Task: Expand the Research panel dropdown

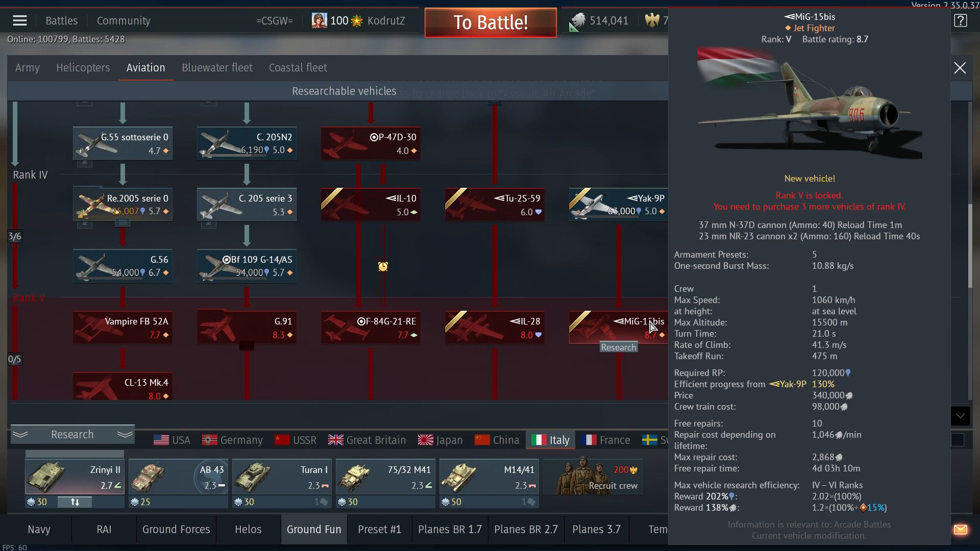Action: [x=72, y=435]
